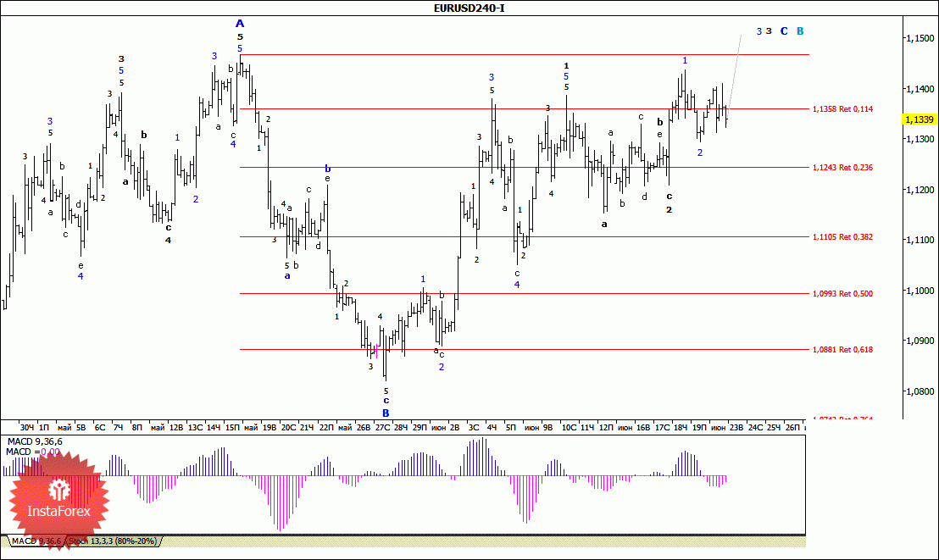This screenshot has height=560, width=939.
Task: Select the large blue wave A label at the top
Action: (x=240, y=24)
